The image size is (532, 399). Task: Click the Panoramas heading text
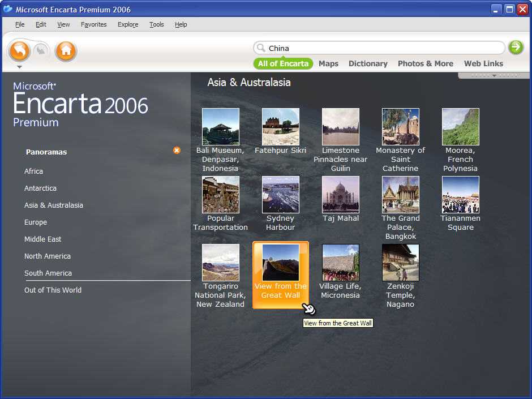point(46,152)
